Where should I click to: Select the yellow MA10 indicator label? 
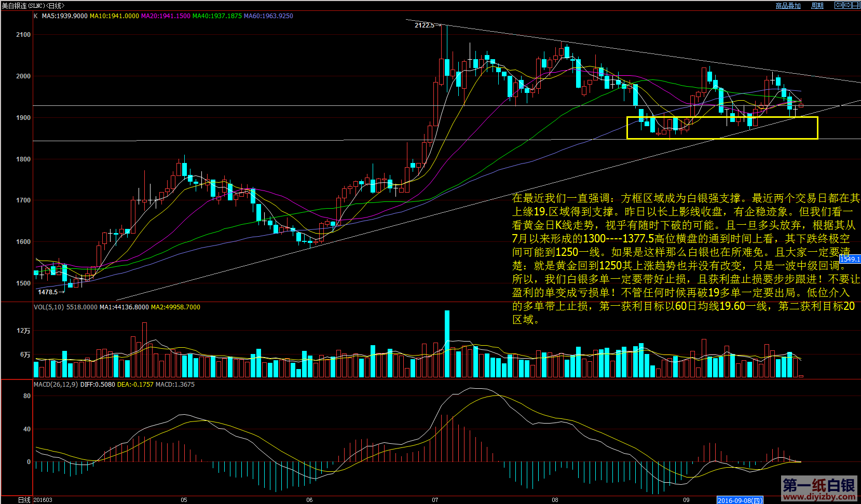point(114,16)
